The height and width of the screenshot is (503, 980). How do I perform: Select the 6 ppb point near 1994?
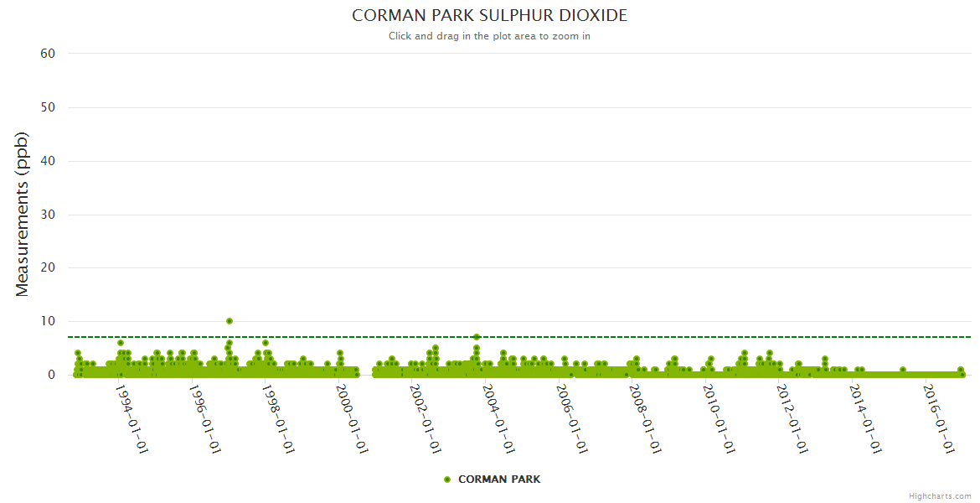121,343
